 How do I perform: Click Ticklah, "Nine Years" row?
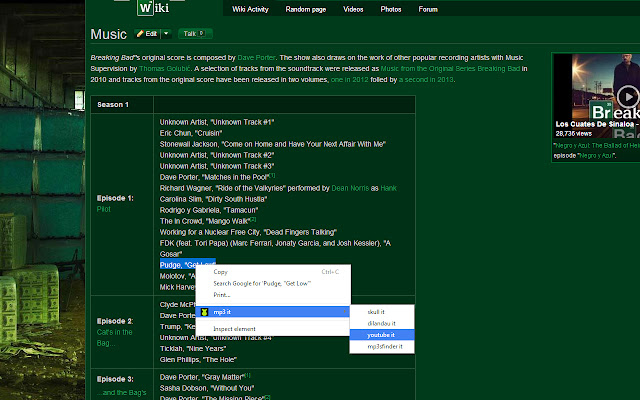click(x=193, y=349)
